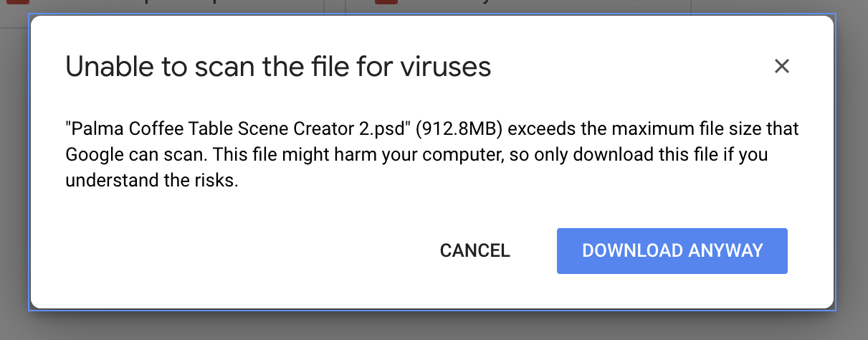Click dimmed area above dialog's top-right corner
Viewport: 868px width, 340px height.
[824, 6]
